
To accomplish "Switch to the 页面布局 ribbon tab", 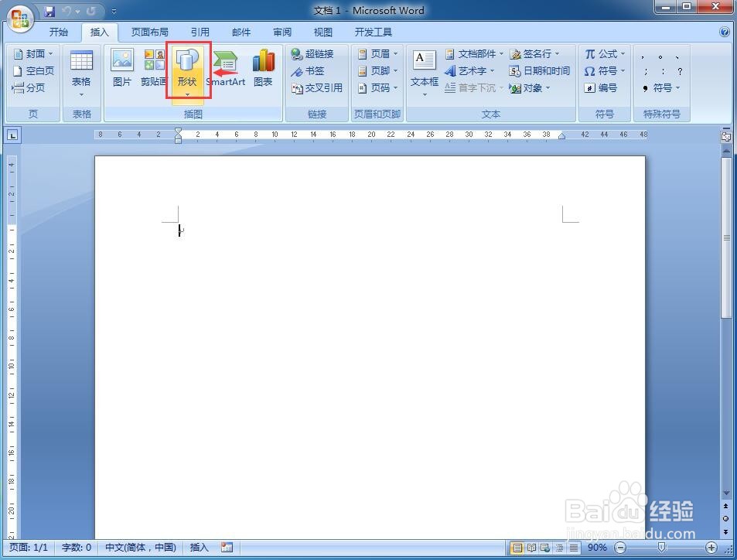I will [150, 32].
